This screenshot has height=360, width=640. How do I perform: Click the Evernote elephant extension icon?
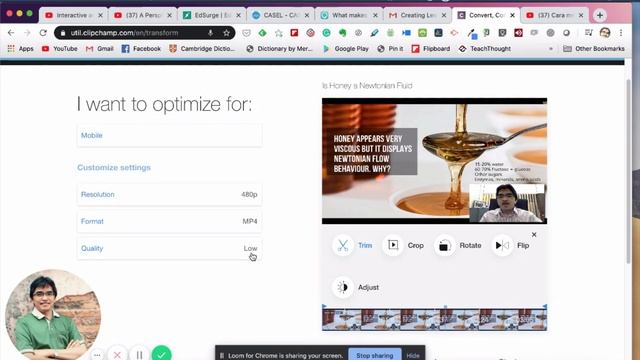pyautogui.click(x=342, y=33)
